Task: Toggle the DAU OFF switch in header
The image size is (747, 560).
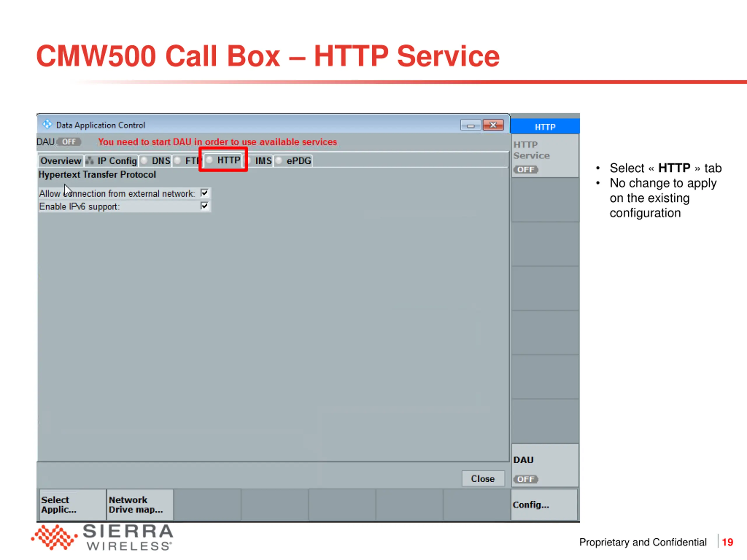Action: pyautogui.click(x=69, y=142)
